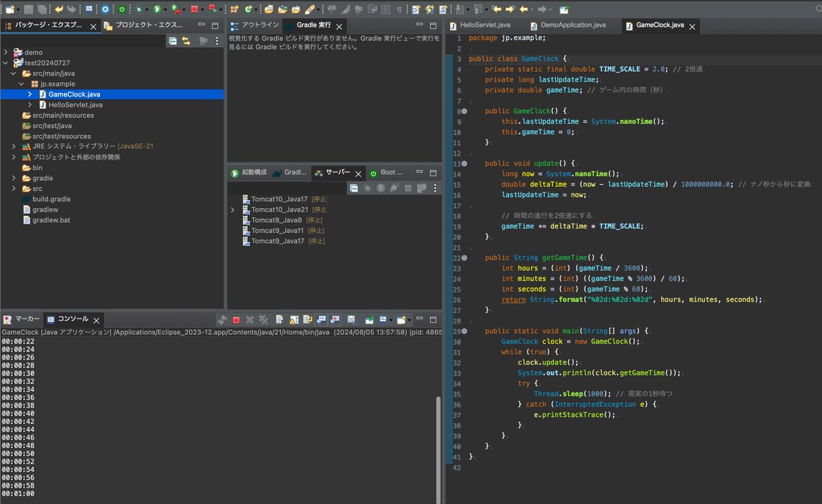Expand the Tomcat10_Java21 server entry
Viewport: 822px width, 504px height.
232,210
